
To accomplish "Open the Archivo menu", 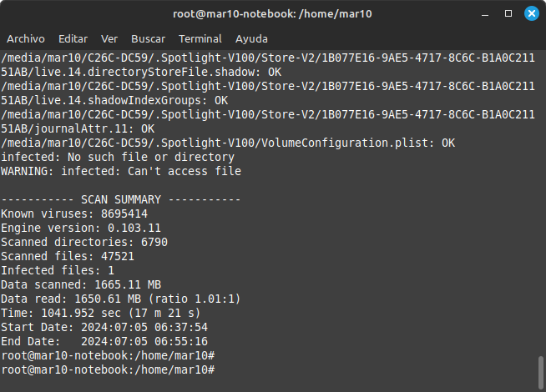I will (25, 39).
